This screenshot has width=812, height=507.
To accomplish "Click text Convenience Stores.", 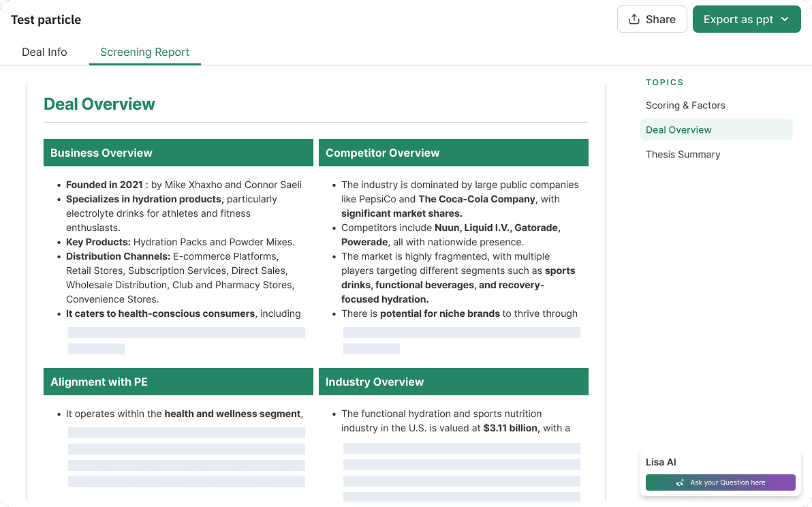I will click(112, 299).
